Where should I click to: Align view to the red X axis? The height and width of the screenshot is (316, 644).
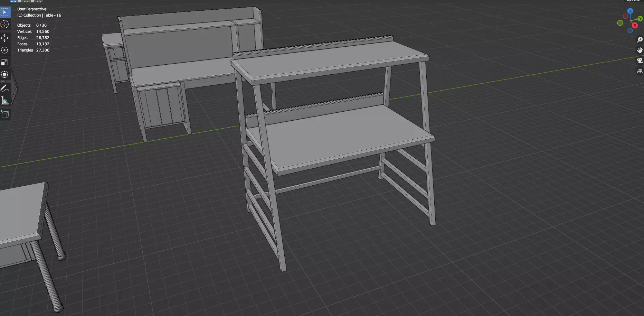point(635,25)
